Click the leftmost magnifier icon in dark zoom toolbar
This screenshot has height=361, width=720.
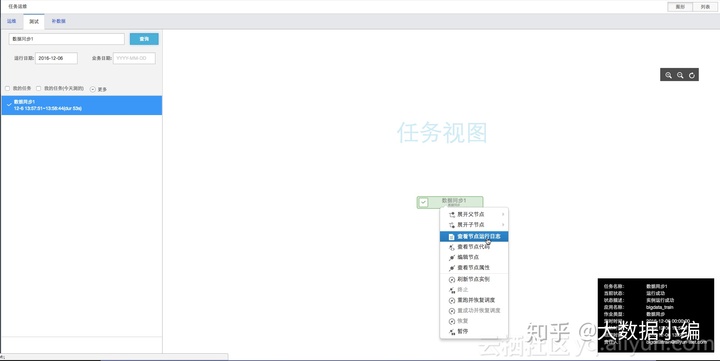tap(668, 75)
